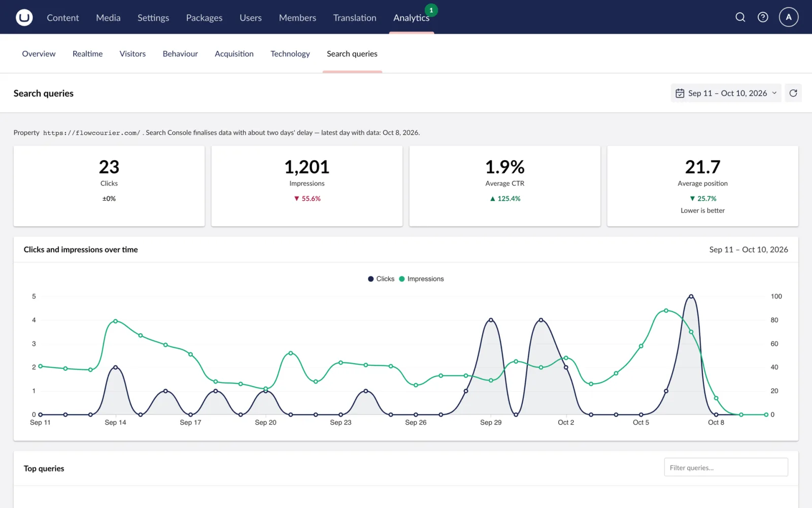Open the user avatar A menu
Image resolution: width=812 pixels, height=508 pixels.
[x=789, y=17]
